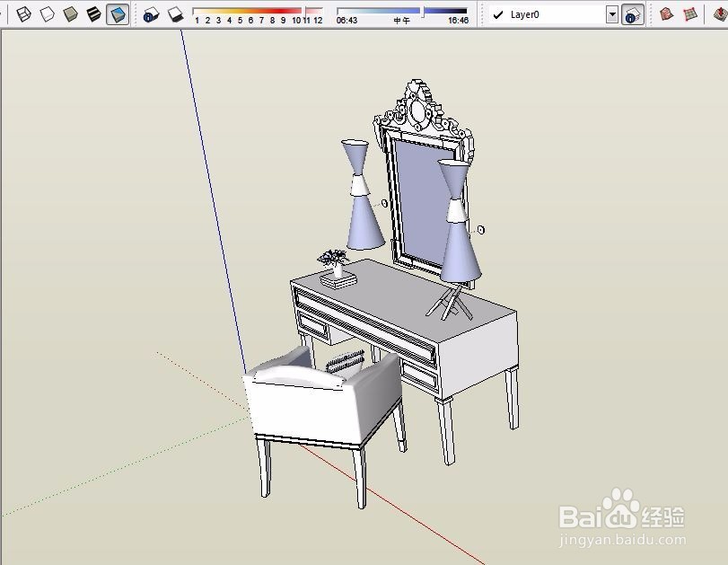Select the Shaded with Textures face style

coord(118,13)
